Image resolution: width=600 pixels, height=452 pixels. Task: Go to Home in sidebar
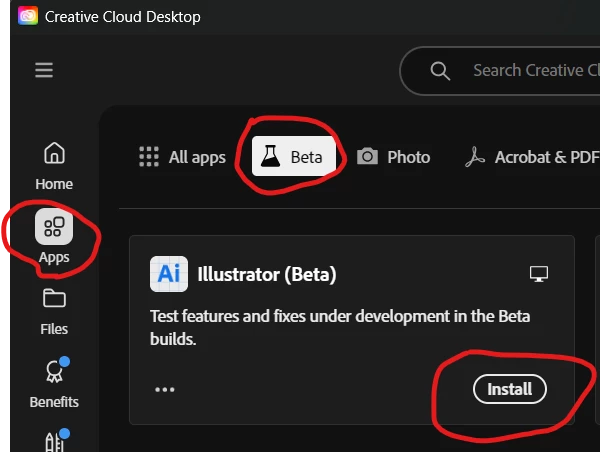54,166
